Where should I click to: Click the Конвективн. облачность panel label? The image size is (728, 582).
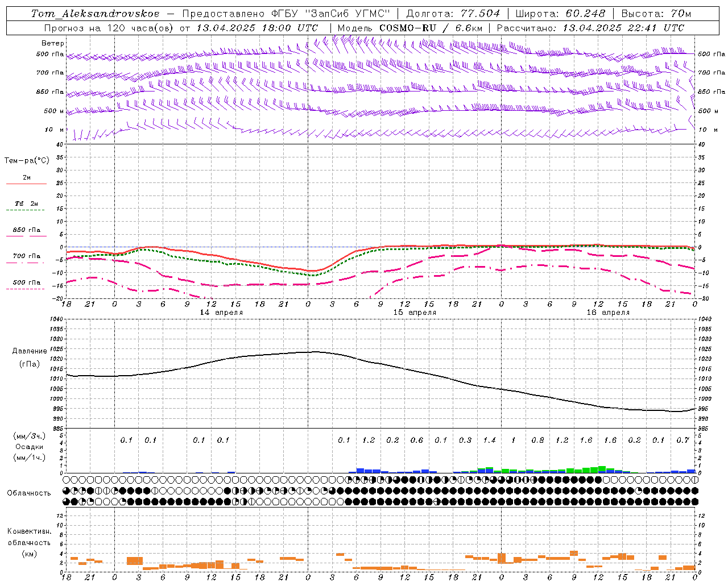pyautogui.click(x=29, y=542)
